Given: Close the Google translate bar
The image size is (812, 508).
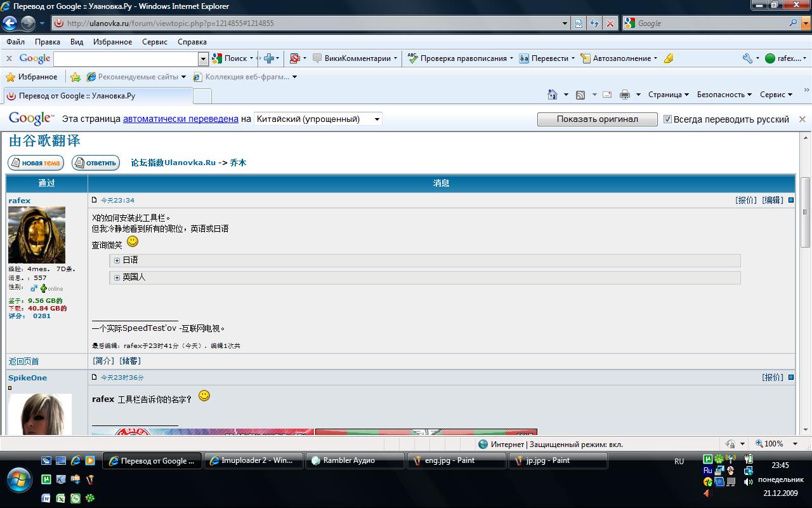Looking at the screenshot, I should click(x=802, y=119).
